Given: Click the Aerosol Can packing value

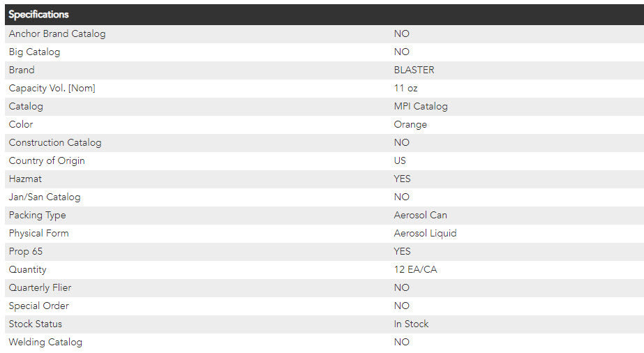Looking at the screenshot, I should click(x=420, y=215).
